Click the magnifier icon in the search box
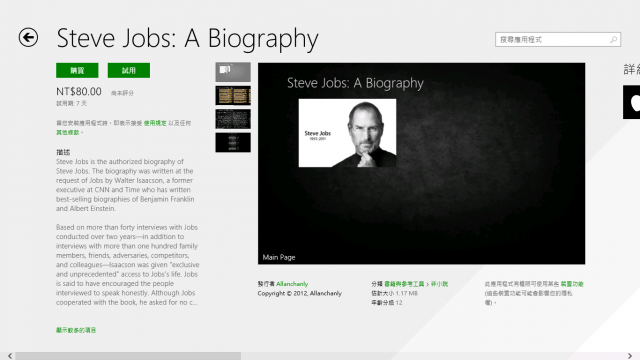This screenshot has height=360, width=640. [x=613, y=40]
